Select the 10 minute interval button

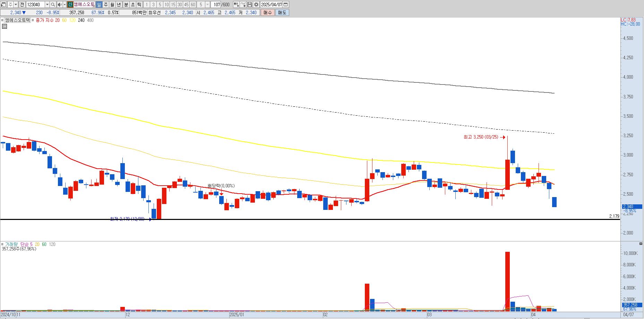(166, 5)
